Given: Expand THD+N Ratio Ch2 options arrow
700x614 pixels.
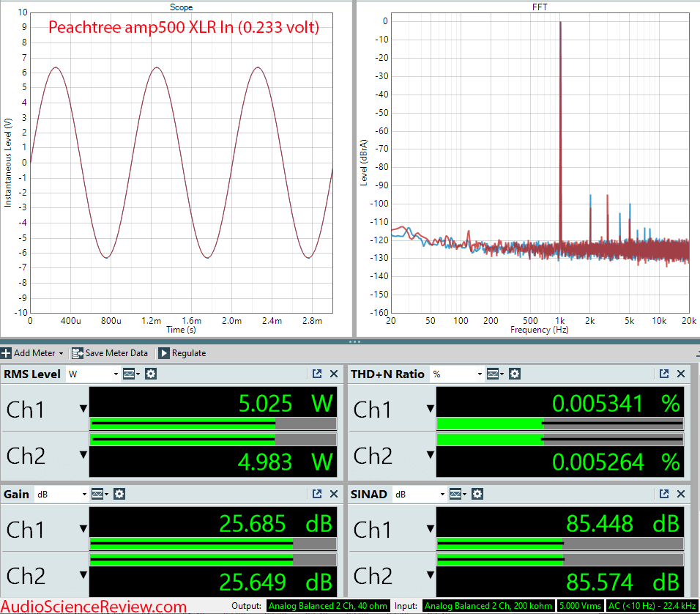Looking at the screenshot, I should click(431, 455).
